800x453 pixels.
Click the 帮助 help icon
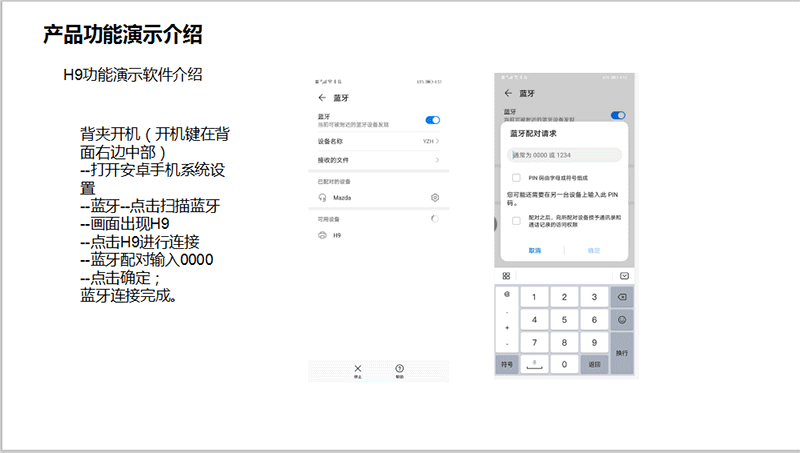click(x=400, y=368)
